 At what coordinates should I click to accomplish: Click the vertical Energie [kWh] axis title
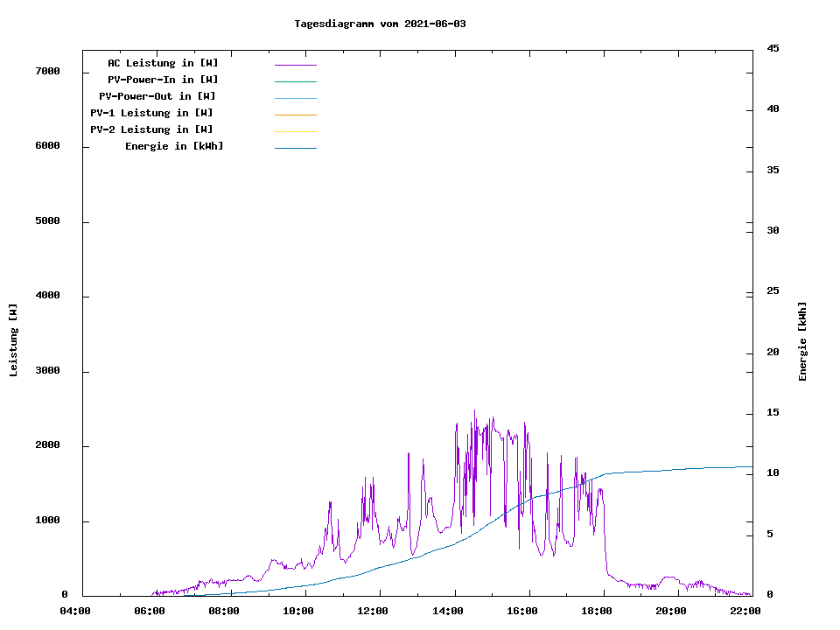click(802, 341)
